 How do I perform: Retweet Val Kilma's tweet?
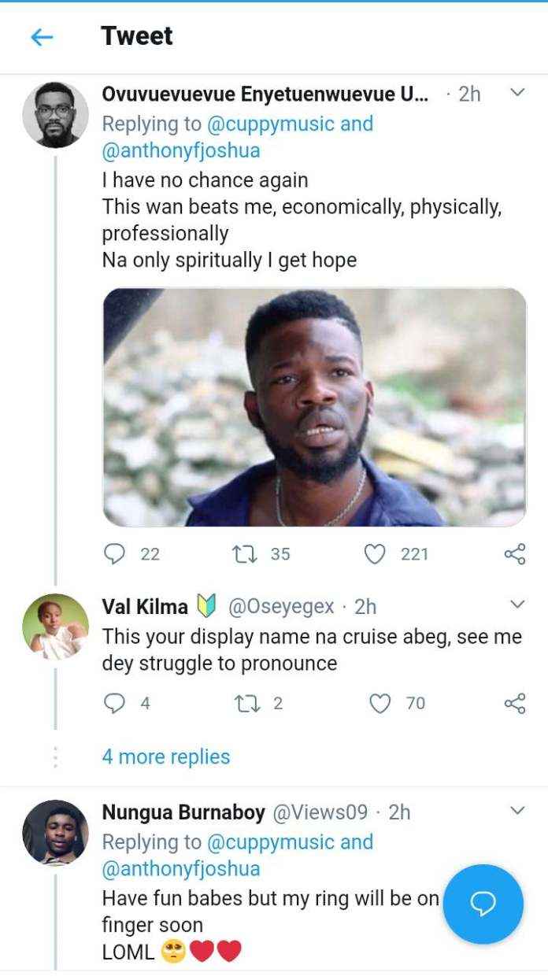coord(247,703)
